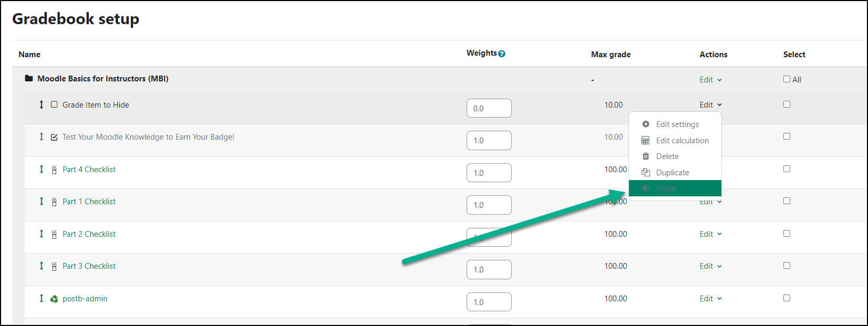The image size is (868, 326).
Task: Click the weight field for Grade Item to Hide
Action: [489, 108]
